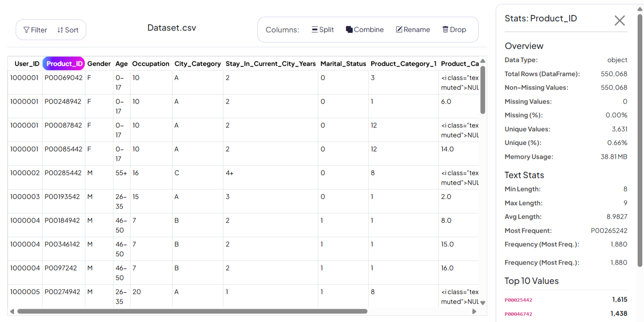Select the Marital_Status column header
644x322 pixels.
343,64
